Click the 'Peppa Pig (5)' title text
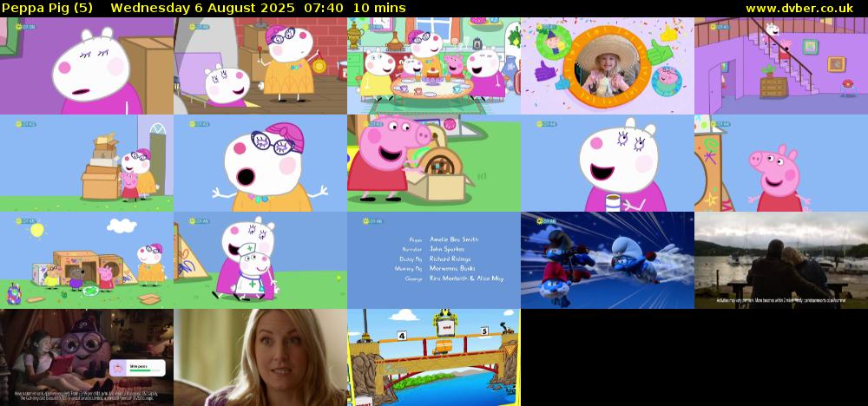 click(x=48, y=9)
